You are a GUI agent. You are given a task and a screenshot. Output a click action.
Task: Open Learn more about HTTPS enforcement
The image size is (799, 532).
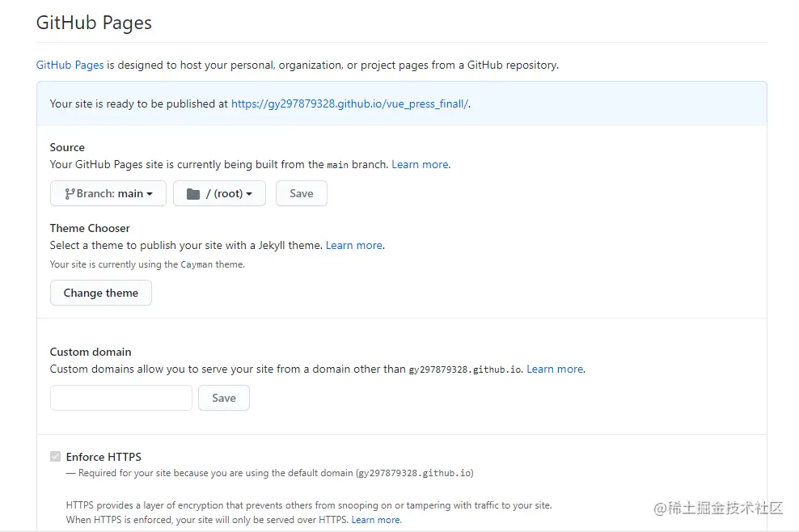(x=375, y=520)
